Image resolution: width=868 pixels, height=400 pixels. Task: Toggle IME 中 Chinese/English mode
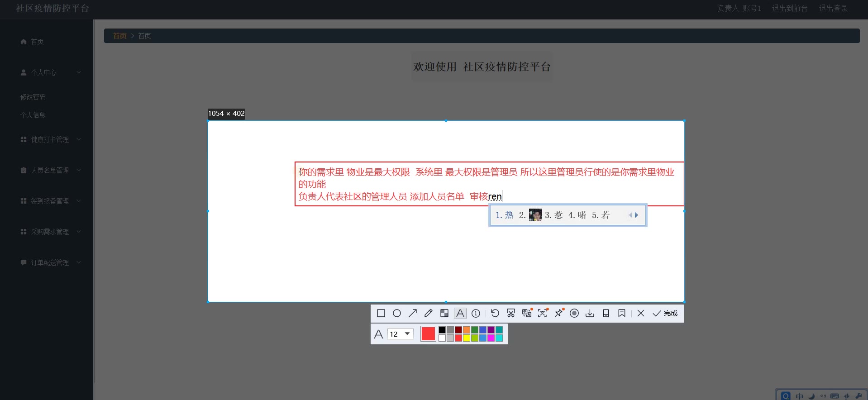pyautogui.click(x=800, y=396)
